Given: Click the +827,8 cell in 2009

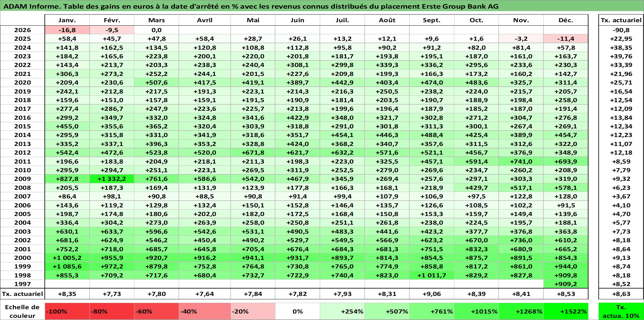Looking at the screenshot, I should (x=67, y=179).
